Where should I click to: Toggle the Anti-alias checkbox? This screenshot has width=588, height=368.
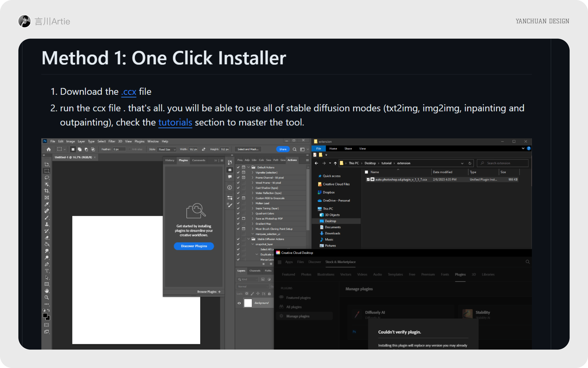pyautogui.click(x=130, y=149)
